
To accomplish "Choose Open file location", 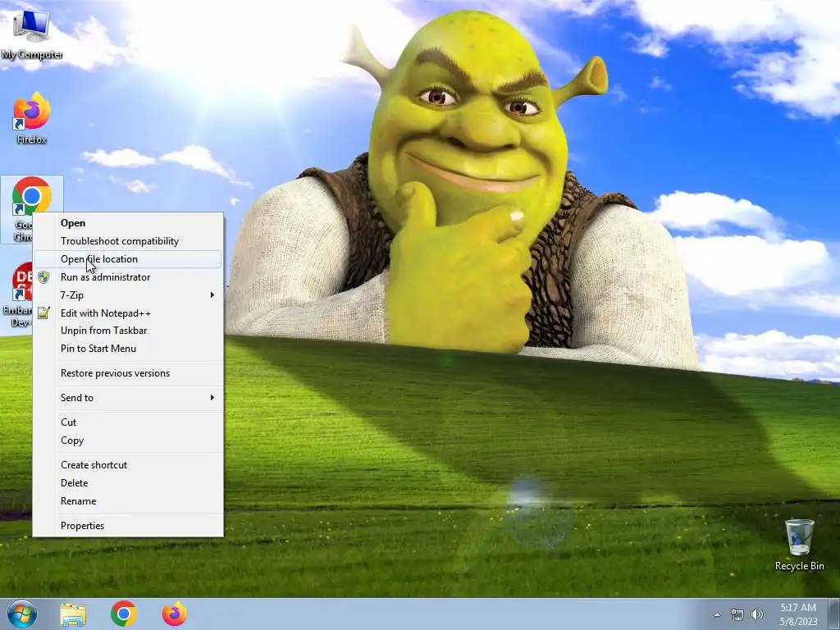I will tap(128, 259).
